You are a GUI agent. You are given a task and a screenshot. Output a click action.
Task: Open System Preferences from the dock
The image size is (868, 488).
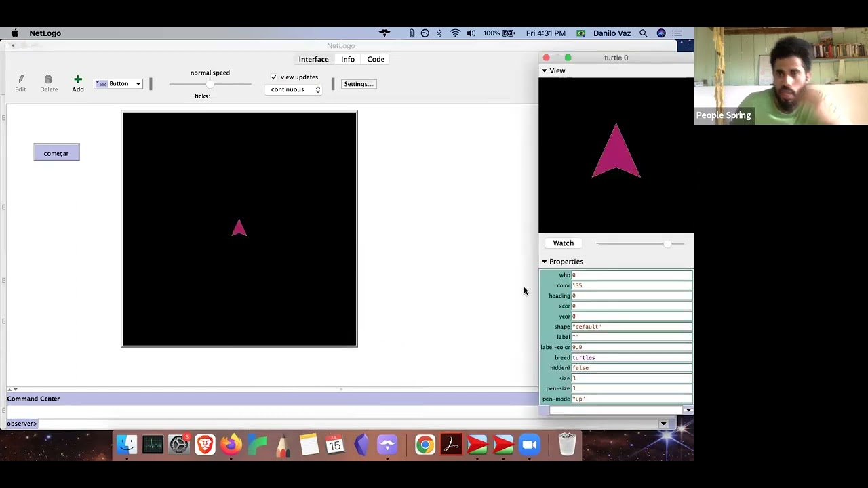tap(179, 445)
